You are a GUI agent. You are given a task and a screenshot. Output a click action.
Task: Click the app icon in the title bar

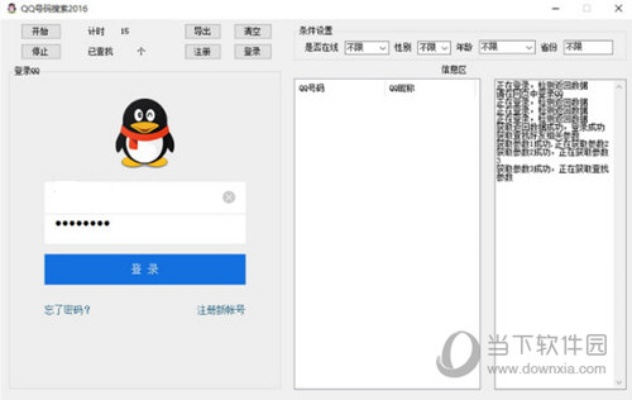click(12, 8)
